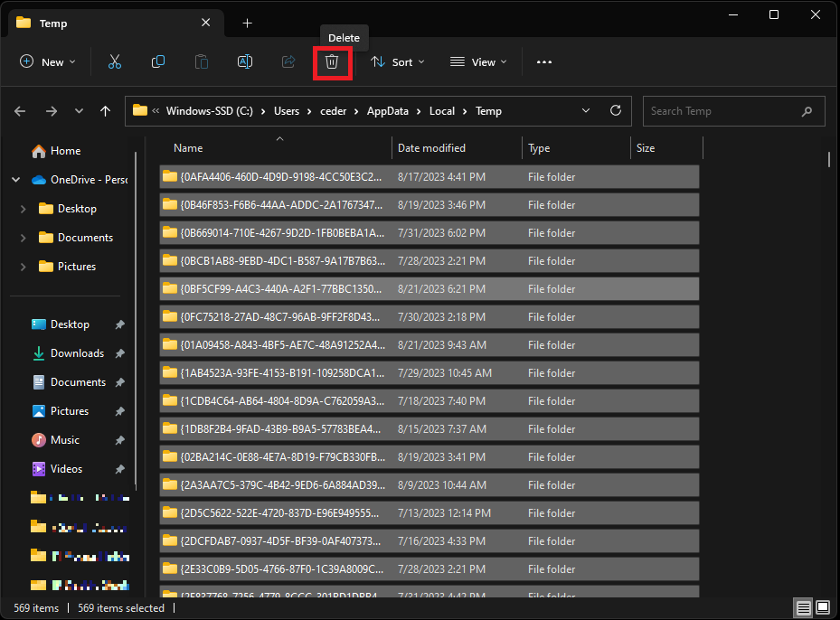Switch to large thumbnails view in status bar

(823, 607)
